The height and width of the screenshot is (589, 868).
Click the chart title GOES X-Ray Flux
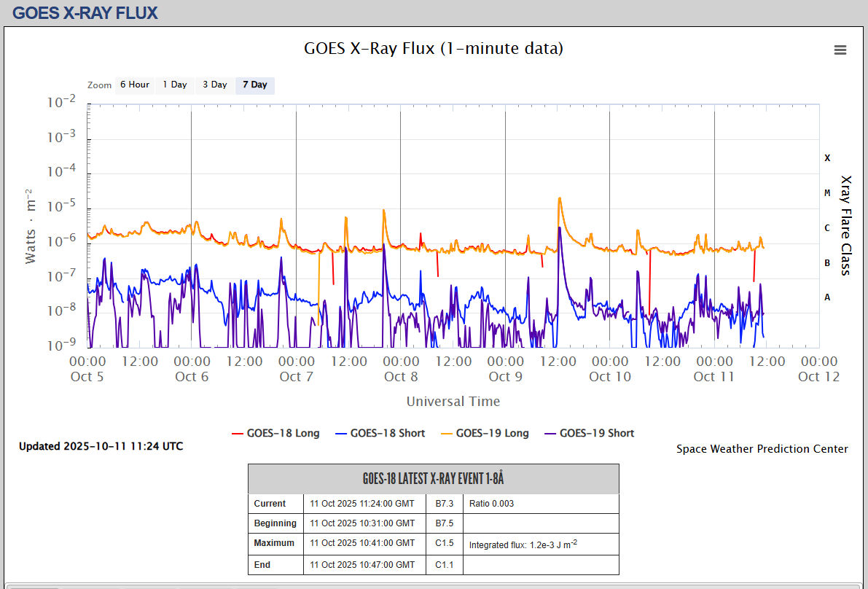coord(433,49)
